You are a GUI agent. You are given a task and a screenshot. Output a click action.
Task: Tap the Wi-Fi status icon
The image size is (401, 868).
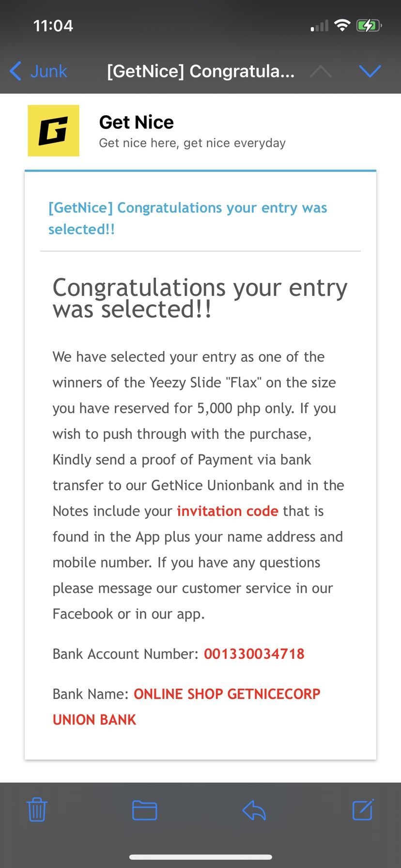click(342, 25)
